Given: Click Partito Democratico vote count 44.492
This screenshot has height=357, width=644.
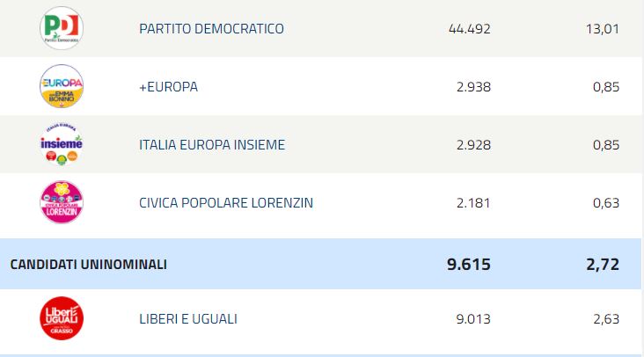Looking at the screenshot, I should pyautogui.click(x=470, y=29).
